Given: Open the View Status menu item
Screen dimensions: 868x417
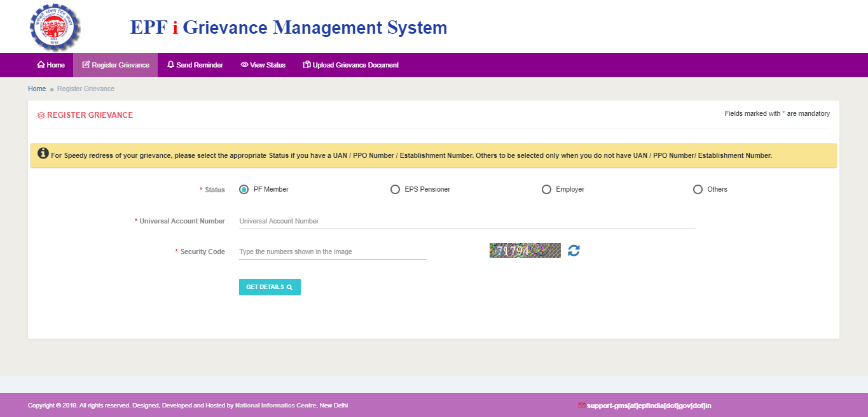Looking at the screenshot, I should [x=263, y=65].
